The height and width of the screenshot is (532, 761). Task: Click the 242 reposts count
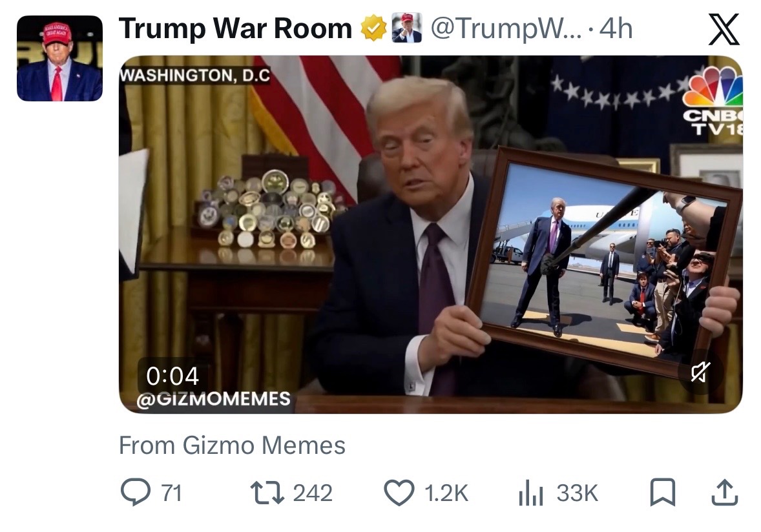[313, 493]
